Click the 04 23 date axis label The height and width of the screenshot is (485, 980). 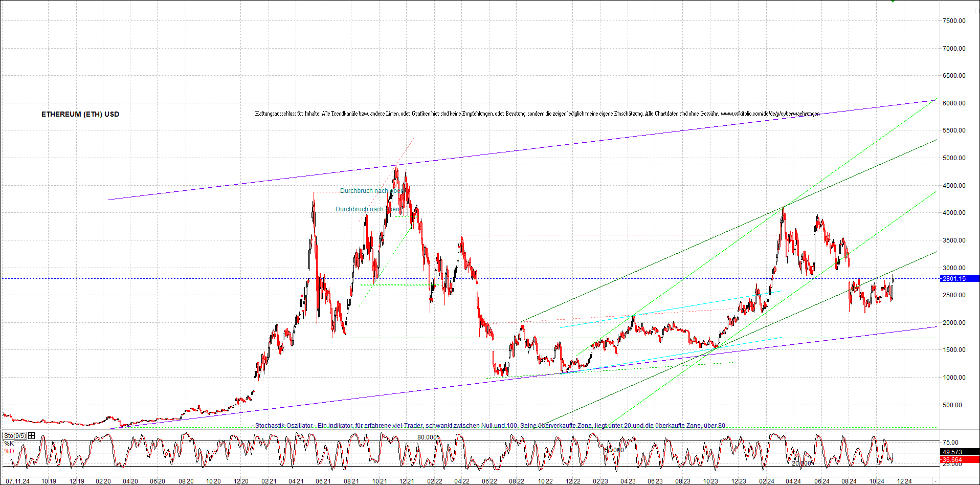pos(628,481)
